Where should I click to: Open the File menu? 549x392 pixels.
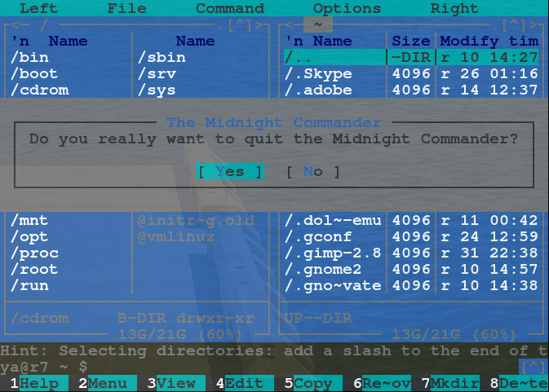(126, 8)
